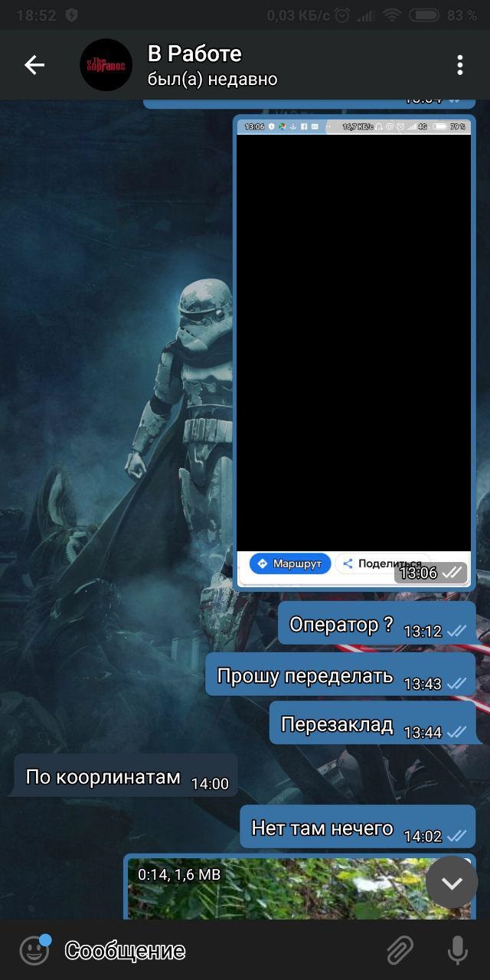The width and height of the screenshot is (490, 980).
Task: Tap the 13:12 timestamp
Action: [423, 631]
